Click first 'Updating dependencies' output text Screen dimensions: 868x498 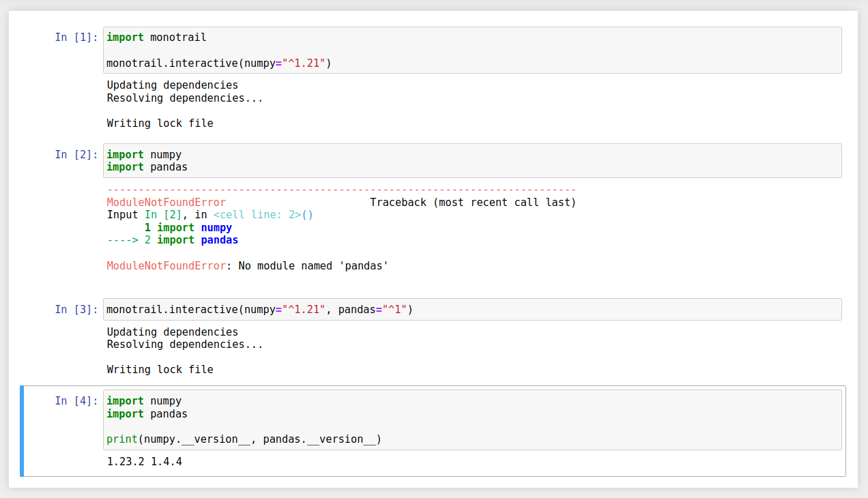(x=173, y=85)
